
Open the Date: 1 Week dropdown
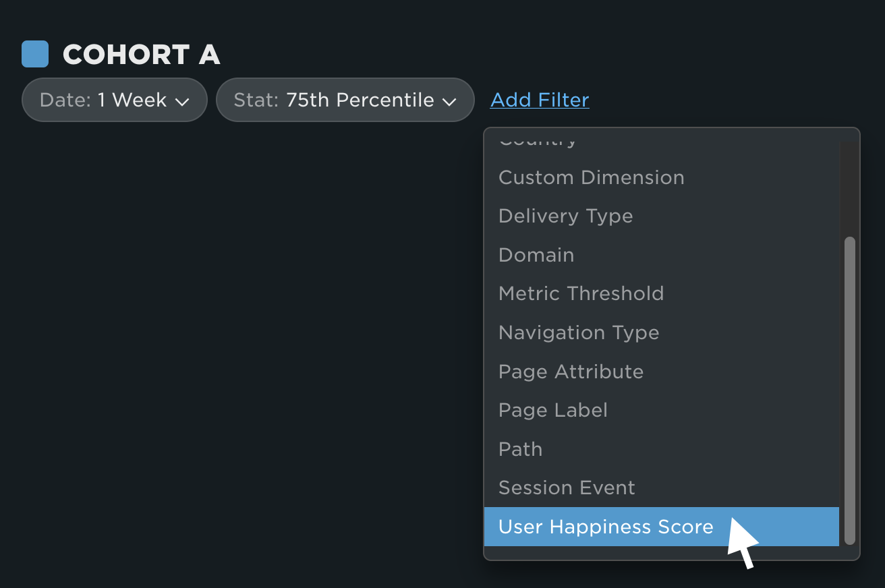coord(114,100)
